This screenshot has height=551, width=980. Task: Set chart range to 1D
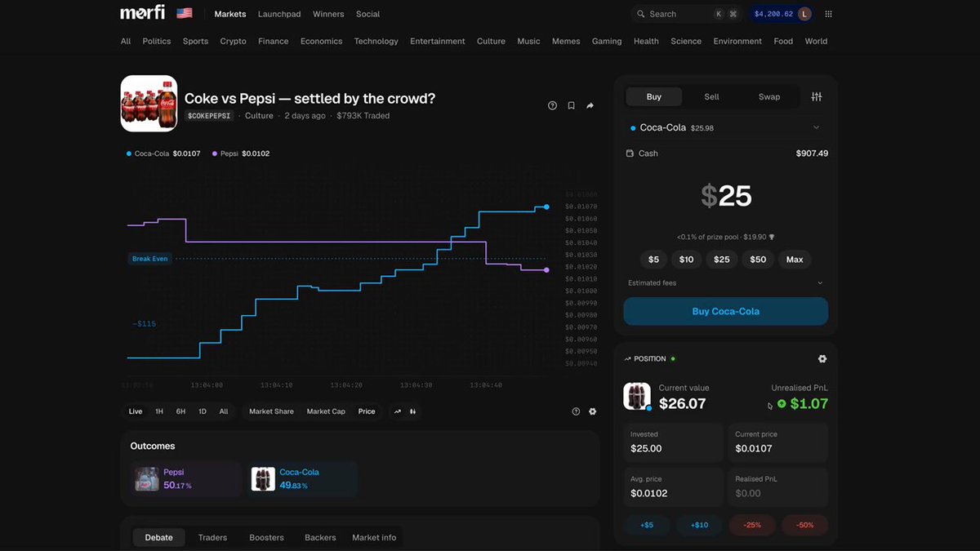[203, 411]
